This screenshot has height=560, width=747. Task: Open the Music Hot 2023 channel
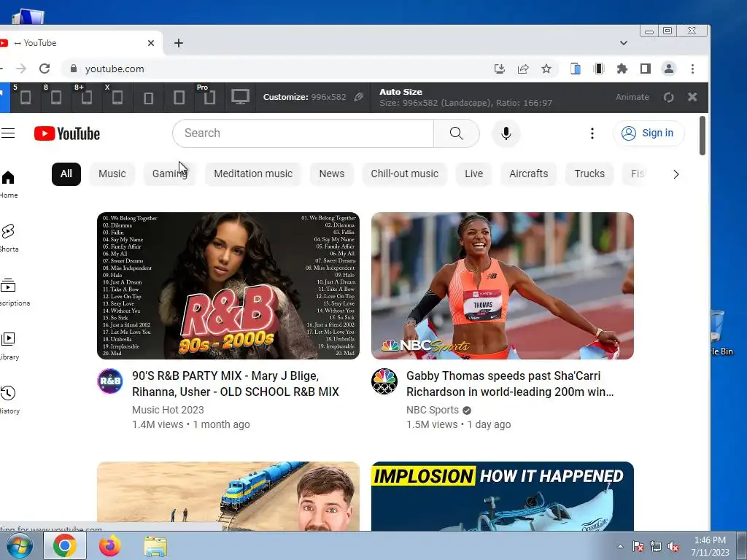[168, 410]
